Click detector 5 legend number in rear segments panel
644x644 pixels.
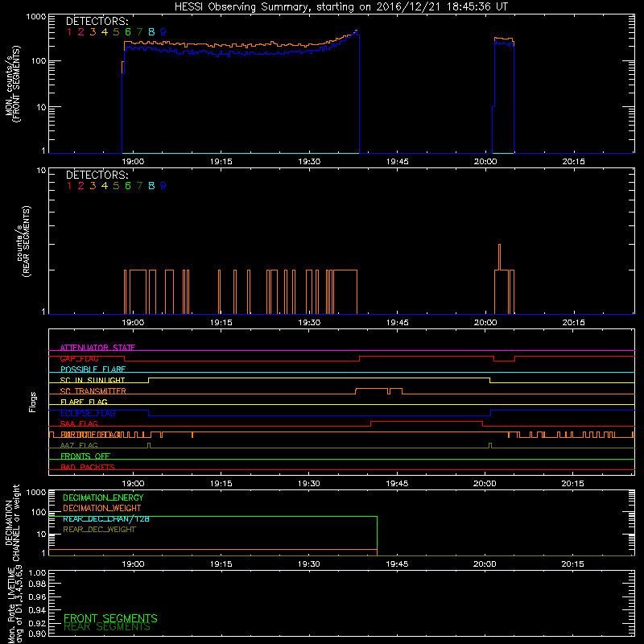[116, 186]
